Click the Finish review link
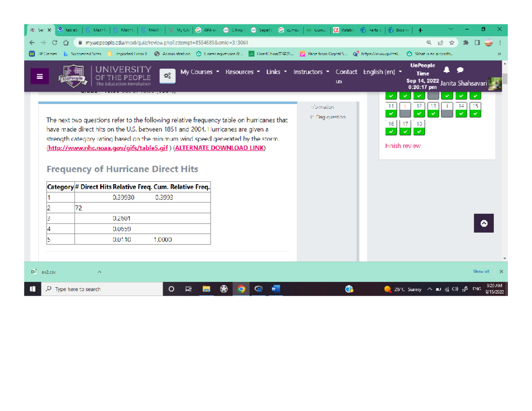Viewport: 532px width, 411px height. [402, 145]
